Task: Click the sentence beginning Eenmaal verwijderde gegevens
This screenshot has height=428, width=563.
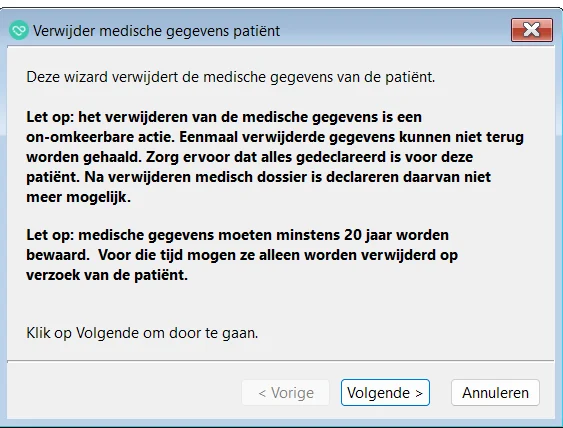Action: point(352,137)
